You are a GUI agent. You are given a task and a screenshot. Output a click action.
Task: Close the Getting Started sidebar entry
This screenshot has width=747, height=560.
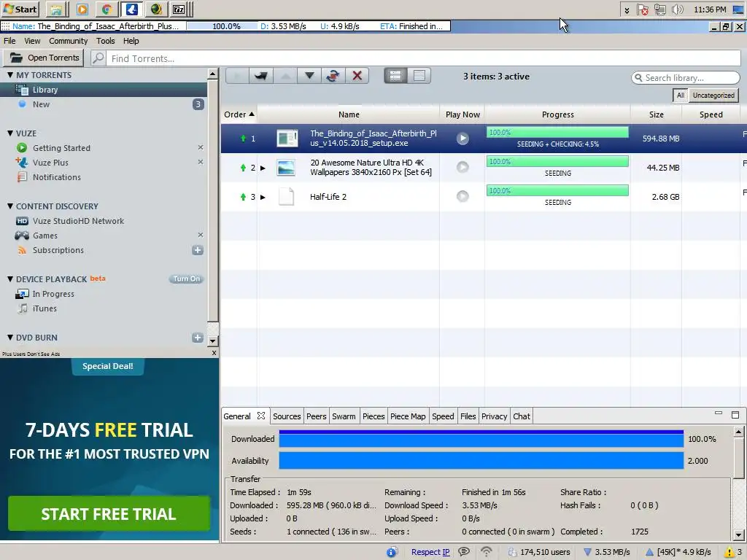coord(201,147)
